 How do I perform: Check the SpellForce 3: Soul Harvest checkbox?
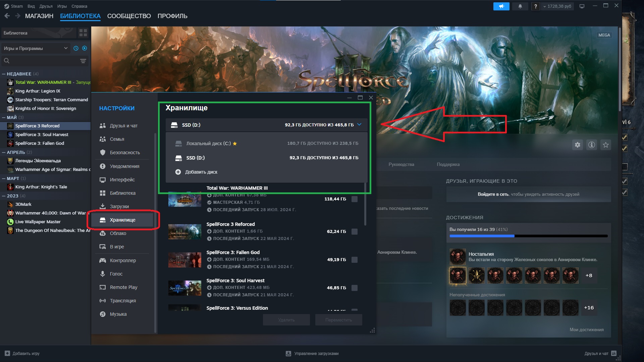(354, 288)
